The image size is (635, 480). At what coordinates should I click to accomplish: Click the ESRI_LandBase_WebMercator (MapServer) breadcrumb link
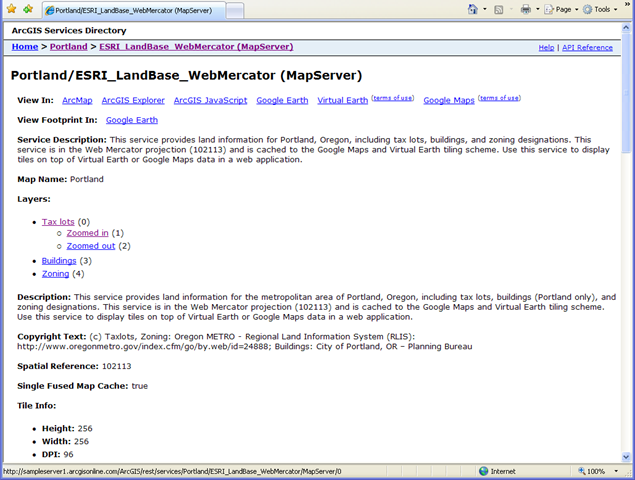coord(196,47)
